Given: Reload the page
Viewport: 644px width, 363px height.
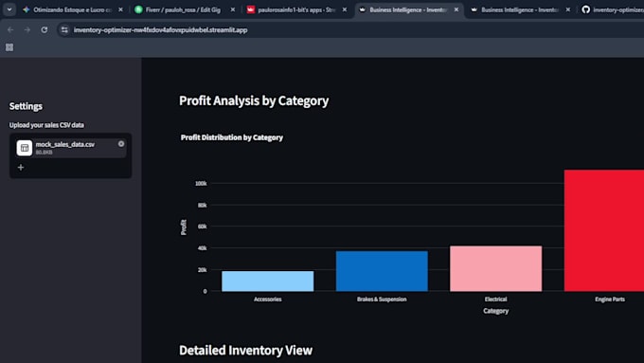Looking at the screenshot, I should click(x=44, y=30).
